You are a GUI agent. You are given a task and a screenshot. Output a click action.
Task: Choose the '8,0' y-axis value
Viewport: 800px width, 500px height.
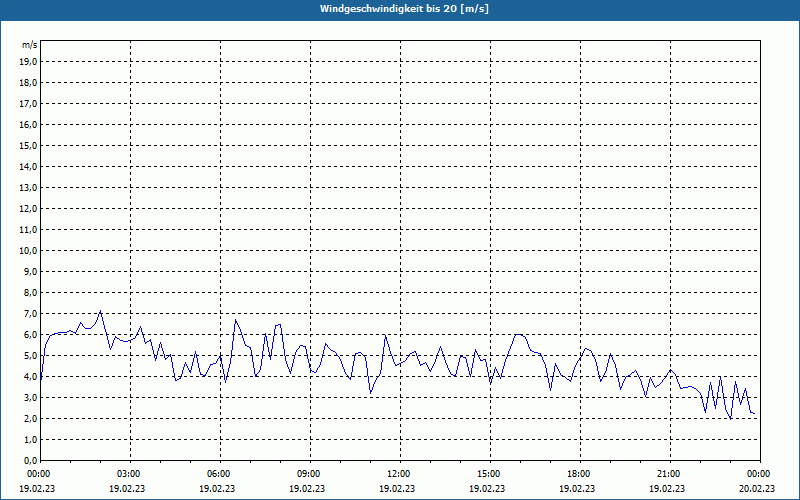coord(30,293)
